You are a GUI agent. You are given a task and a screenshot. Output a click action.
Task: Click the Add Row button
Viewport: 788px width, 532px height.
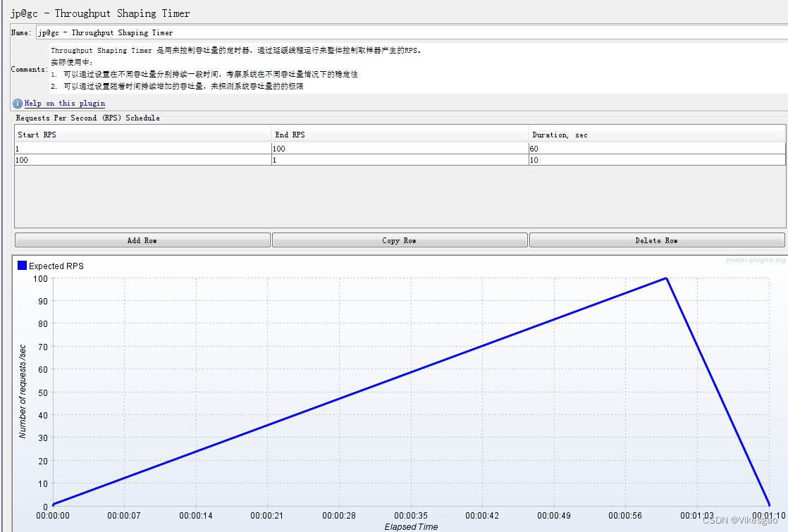click(142, 240)
